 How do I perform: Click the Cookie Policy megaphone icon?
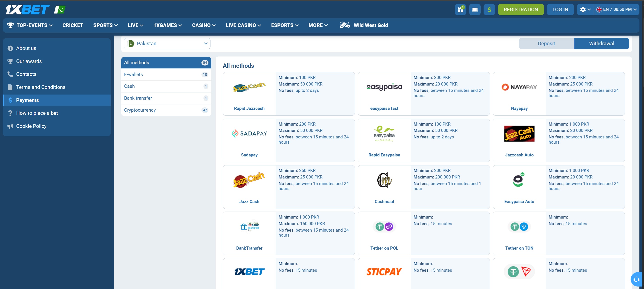[x=10, y=126]
